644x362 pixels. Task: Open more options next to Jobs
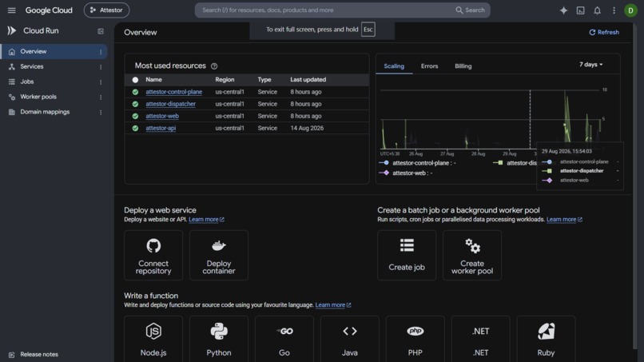click(x=101, y=82)
